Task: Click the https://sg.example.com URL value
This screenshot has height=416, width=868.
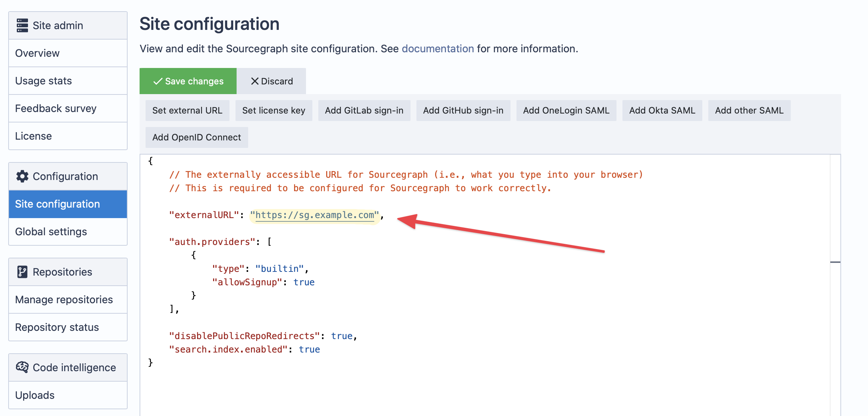Action: click(315, 215)
